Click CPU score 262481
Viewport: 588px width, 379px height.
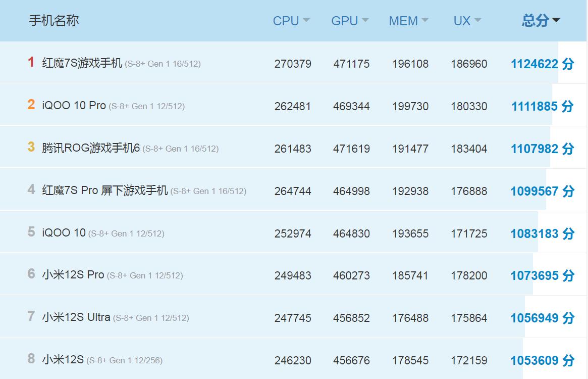(293, 106)
